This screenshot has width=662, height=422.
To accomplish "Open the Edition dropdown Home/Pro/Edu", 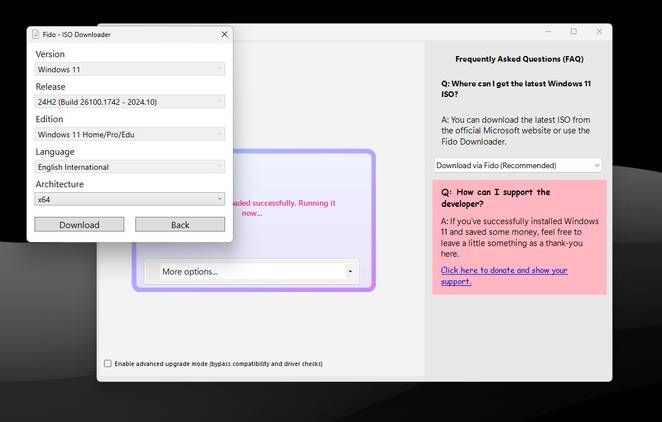I will tap(130, 134).
